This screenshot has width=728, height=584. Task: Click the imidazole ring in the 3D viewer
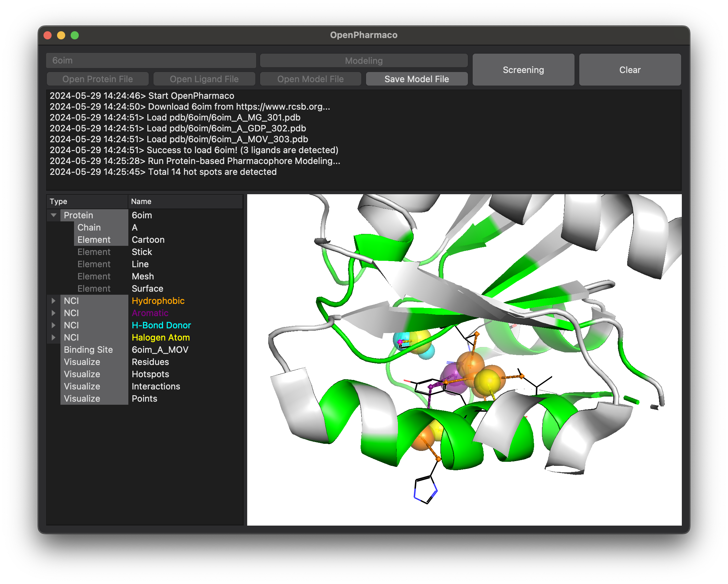(425, 490)
